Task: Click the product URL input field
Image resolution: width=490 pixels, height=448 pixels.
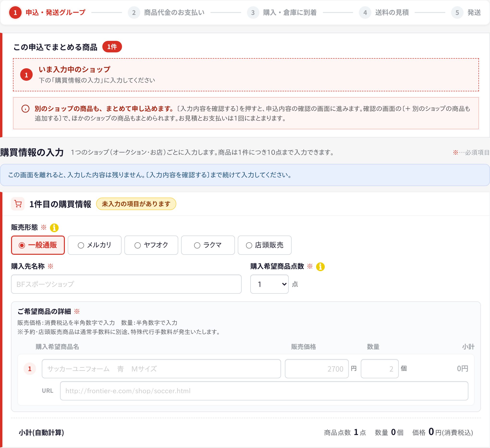Action: click(x=264, y=391)
